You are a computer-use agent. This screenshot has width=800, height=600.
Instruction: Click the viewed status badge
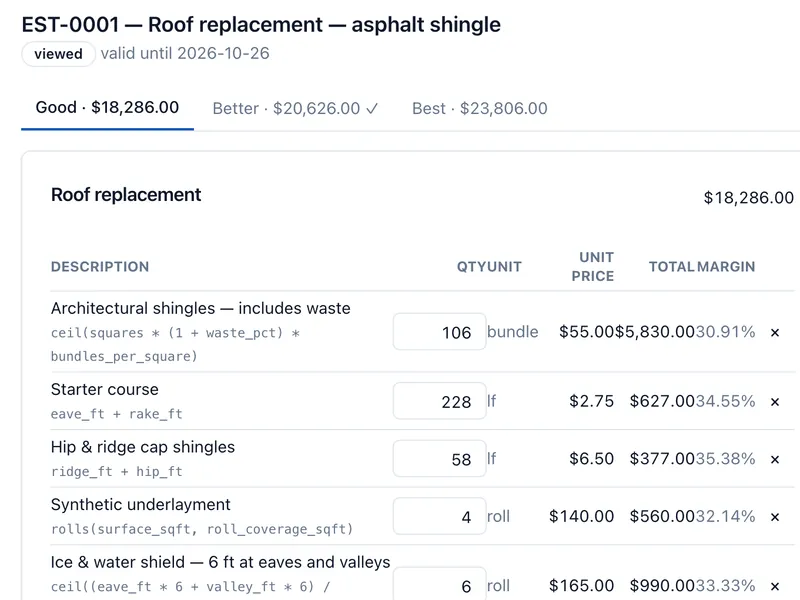click(58, 54)
